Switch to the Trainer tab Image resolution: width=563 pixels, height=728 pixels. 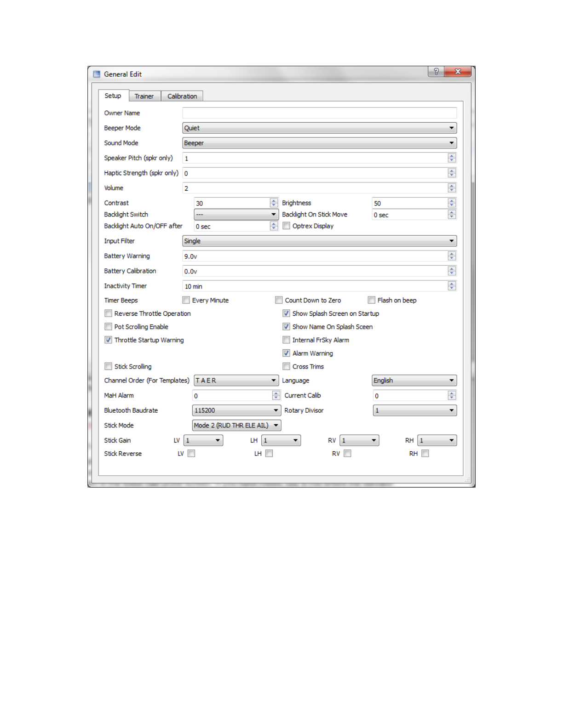[x=144, y=96]
